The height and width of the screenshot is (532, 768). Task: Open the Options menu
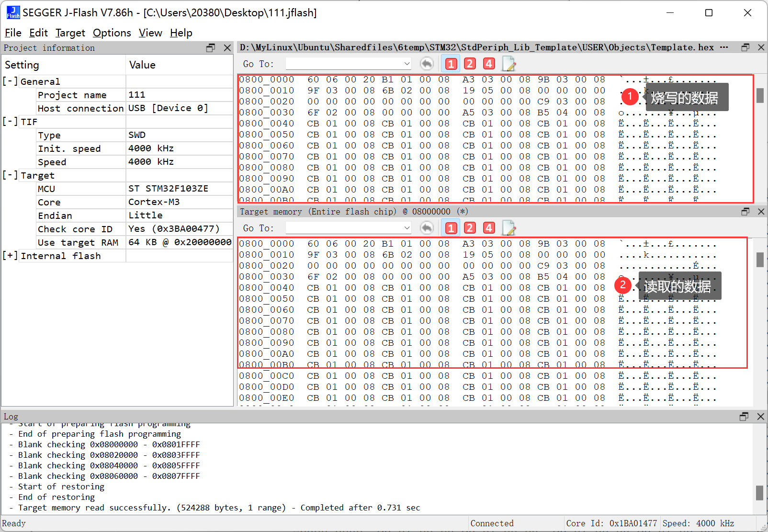(112, 33)
